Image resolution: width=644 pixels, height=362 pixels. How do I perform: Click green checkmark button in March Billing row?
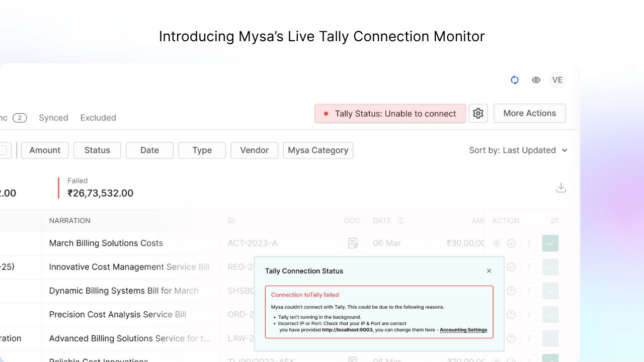pos(550,243)
